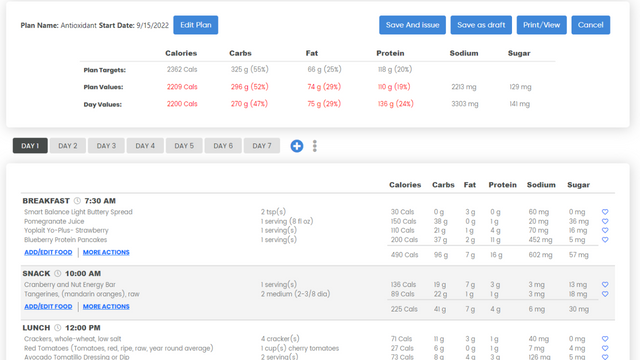Favorite Cranberry and Nut Energy Bar
Screen dimensions: 640x360
click(605, 284)
